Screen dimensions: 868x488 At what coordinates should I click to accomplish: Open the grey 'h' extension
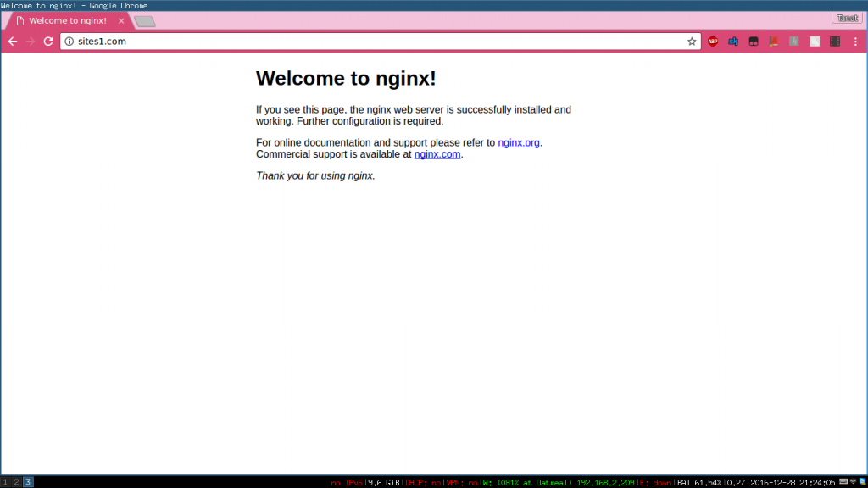point(793,42)
